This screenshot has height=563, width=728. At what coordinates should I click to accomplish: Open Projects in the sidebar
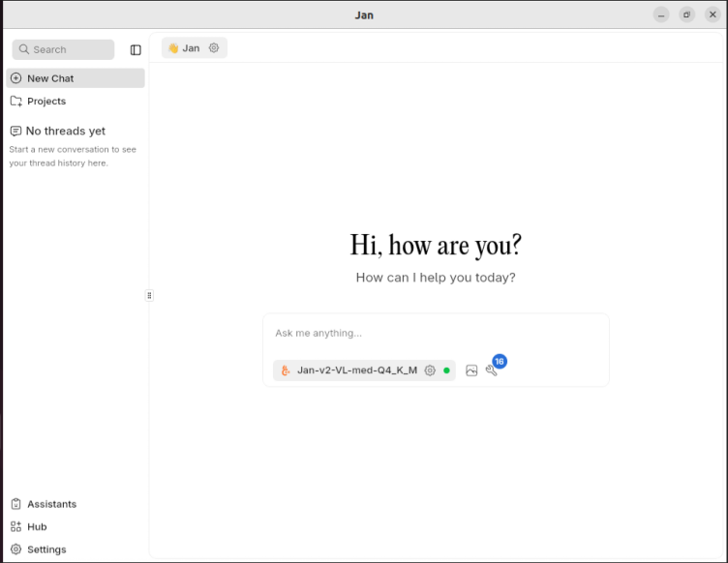coord(76,102)
